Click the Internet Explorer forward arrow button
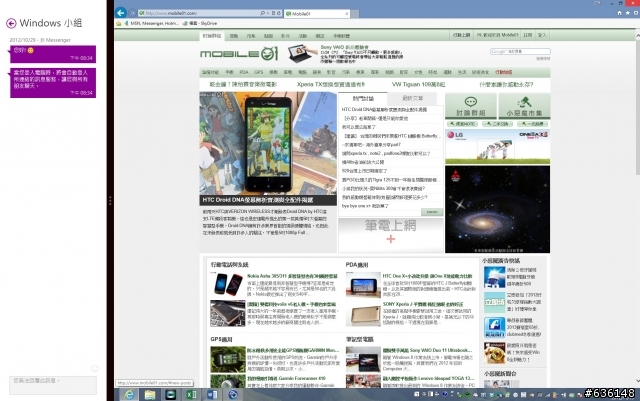Image resolution: width=640 pixels, height=401 pixels. (132, 13)
